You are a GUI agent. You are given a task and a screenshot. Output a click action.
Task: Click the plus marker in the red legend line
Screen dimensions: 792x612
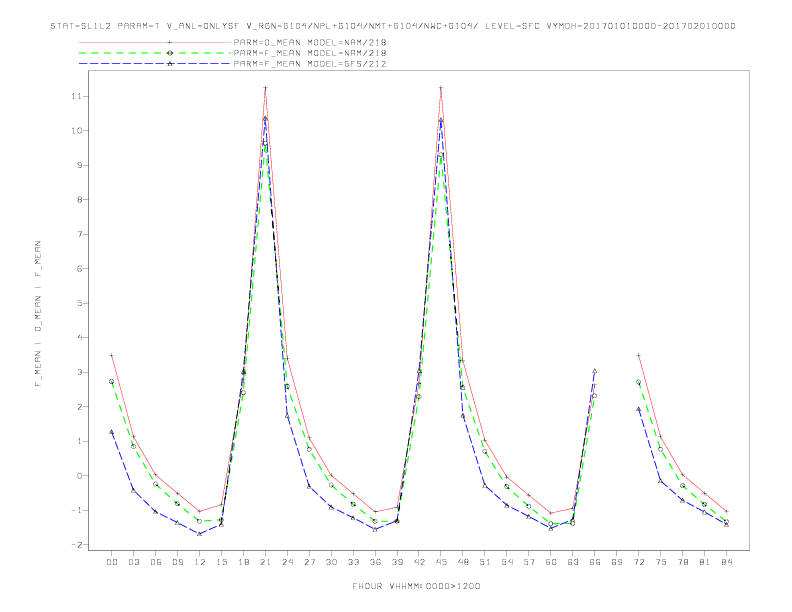point(170,42)
